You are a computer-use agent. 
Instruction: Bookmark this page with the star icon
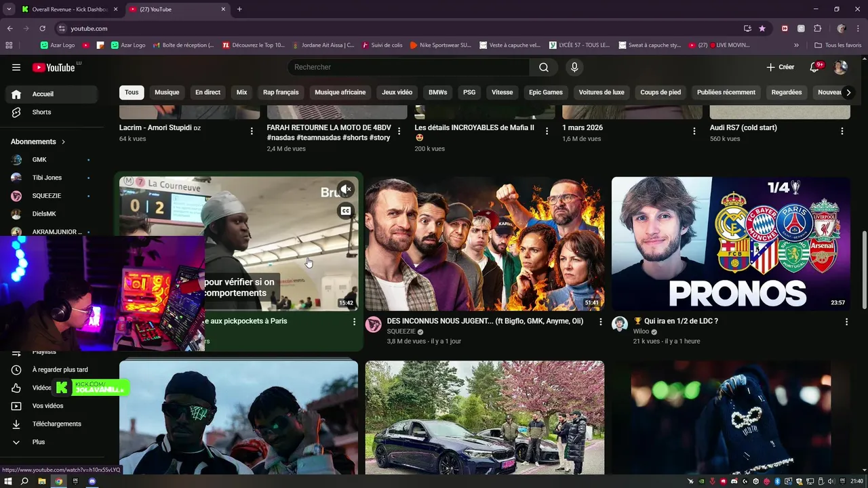[x=762, y=28]
